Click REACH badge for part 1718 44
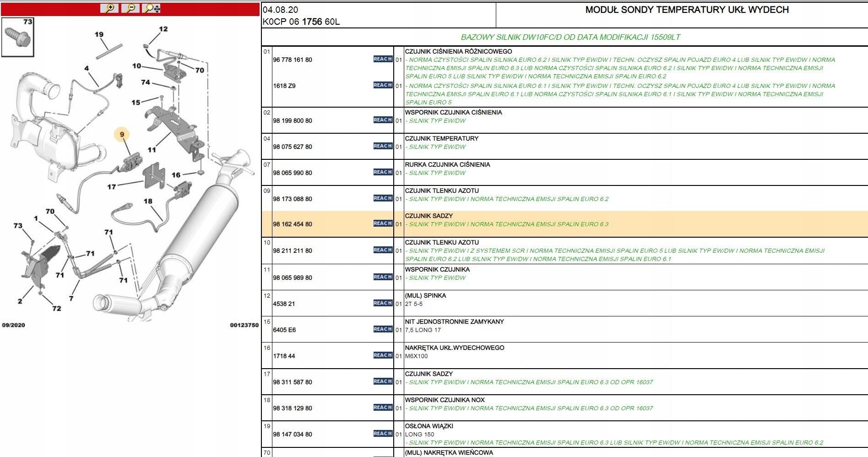Image resolution: width=868 pixels, height=457 pixels. (383, 355)
